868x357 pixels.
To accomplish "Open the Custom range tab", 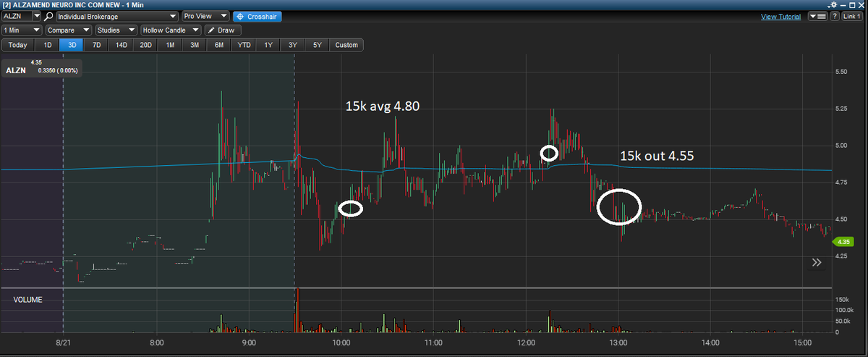I will 346,45.
